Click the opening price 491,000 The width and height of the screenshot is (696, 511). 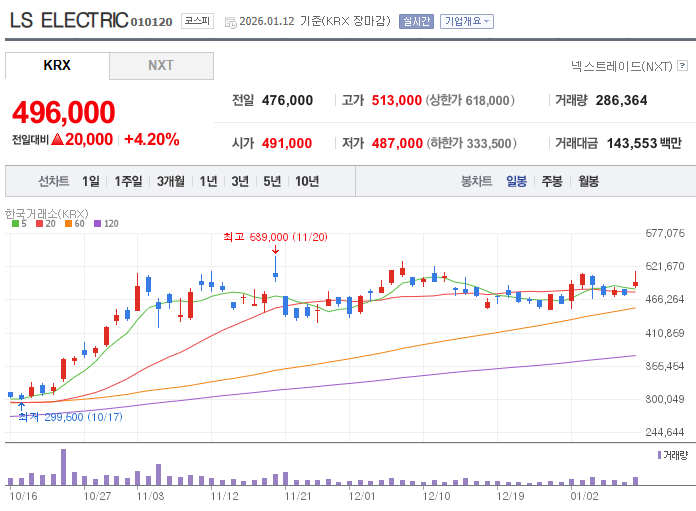(287, 143)
